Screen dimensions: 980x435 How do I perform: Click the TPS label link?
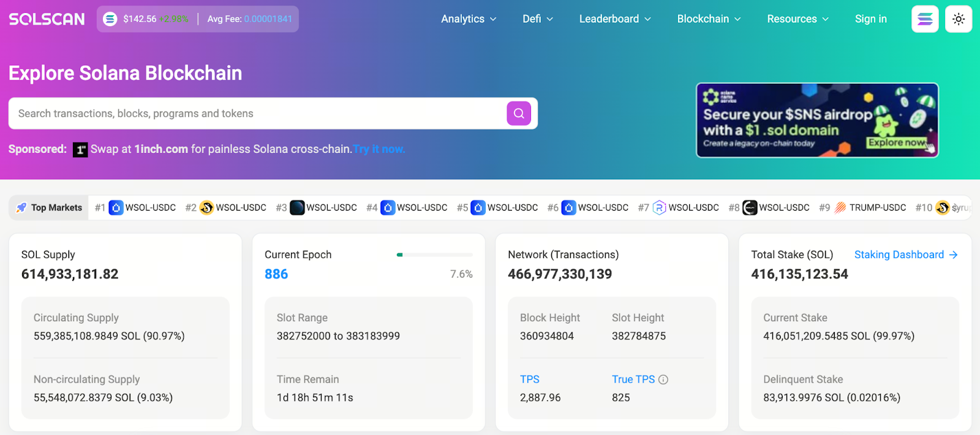tap(530, 379)
